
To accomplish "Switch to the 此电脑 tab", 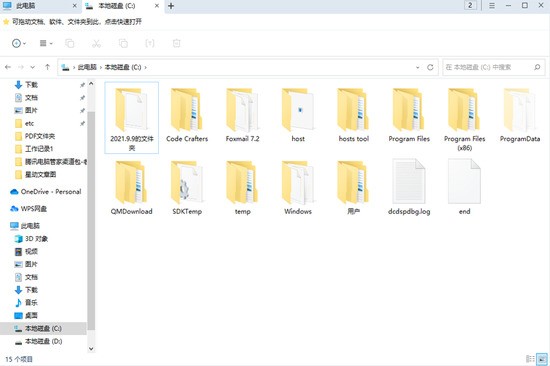I will pos(26,6).
